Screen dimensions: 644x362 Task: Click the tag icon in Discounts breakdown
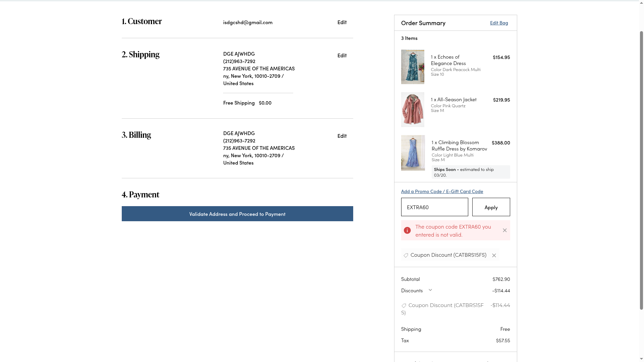(x=404, y=306)
